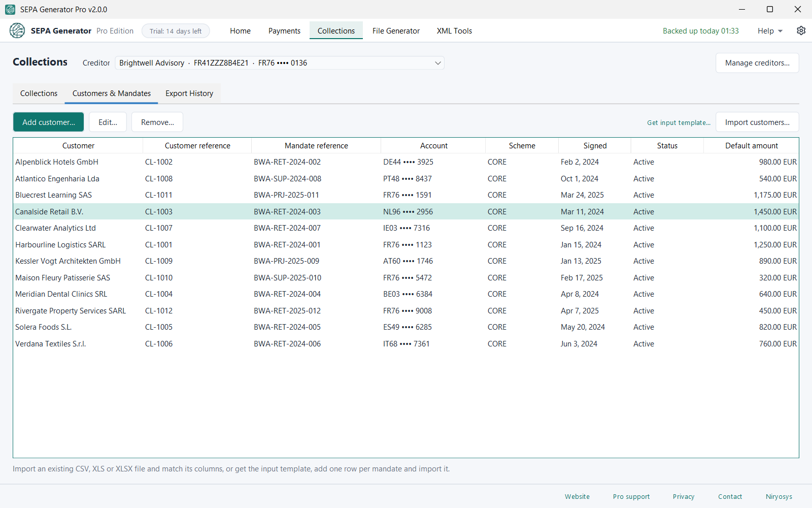Go to the Home menu
Viewport: 812px width, 508px height.
[240, 31]
